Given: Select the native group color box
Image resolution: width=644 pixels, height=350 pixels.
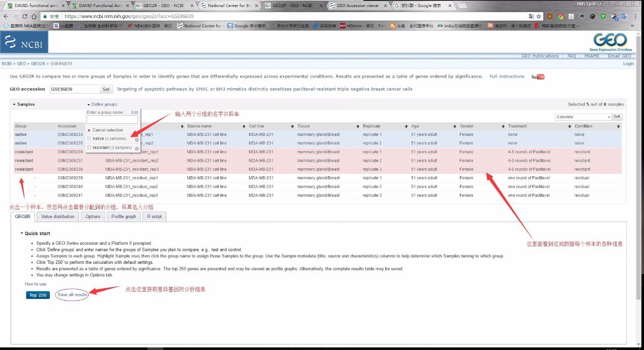Looking at the screenshot, I should [x=90, y=138].
